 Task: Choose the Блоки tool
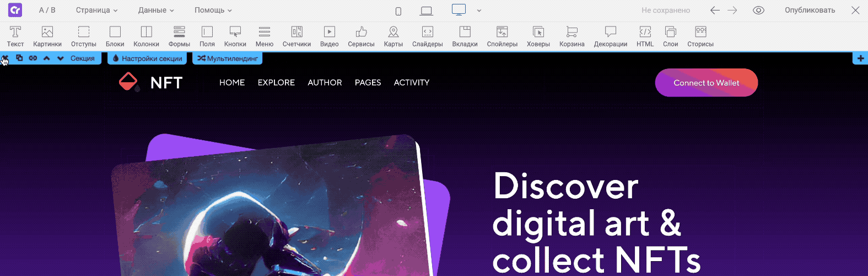(x=115, y=36)
